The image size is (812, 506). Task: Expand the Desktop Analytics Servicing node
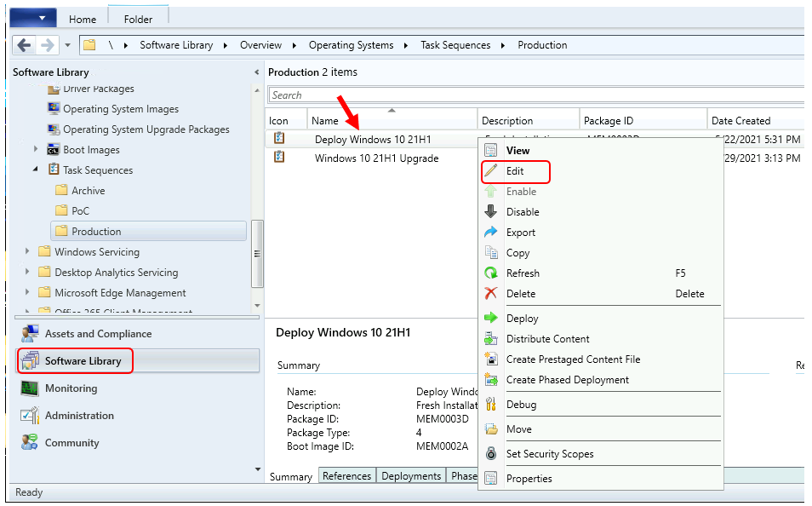coord(27,272)
